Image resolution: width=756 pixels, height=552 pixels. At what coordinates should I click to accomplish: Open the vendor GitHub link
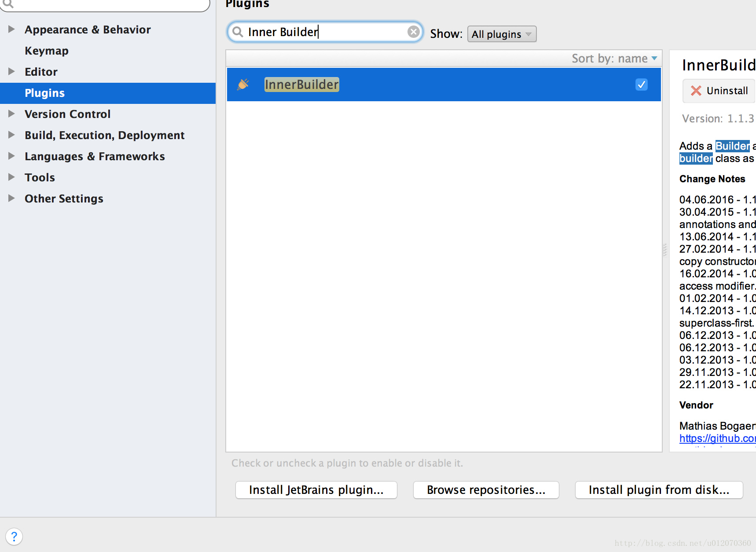[717, 438]
